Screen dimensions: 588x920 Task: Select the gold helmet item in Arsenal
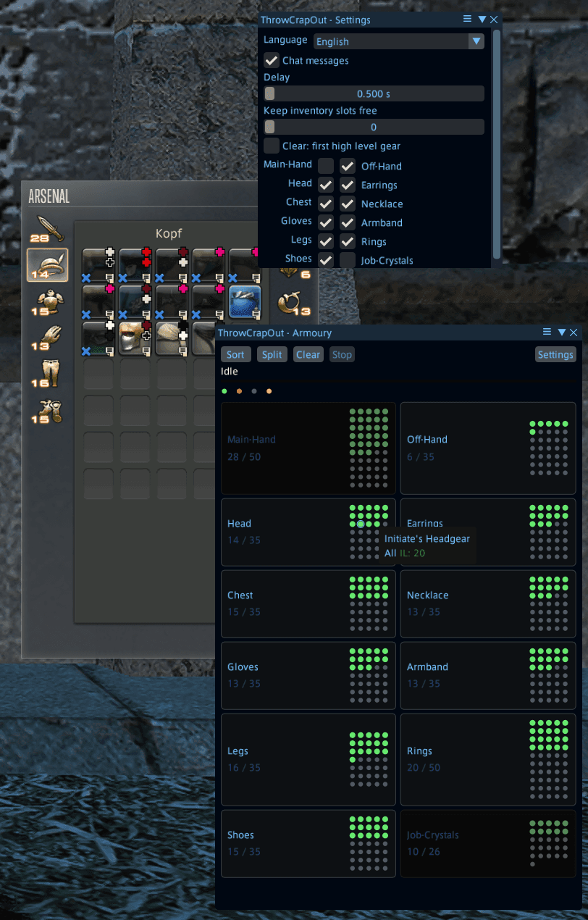[x=135, y=338]
